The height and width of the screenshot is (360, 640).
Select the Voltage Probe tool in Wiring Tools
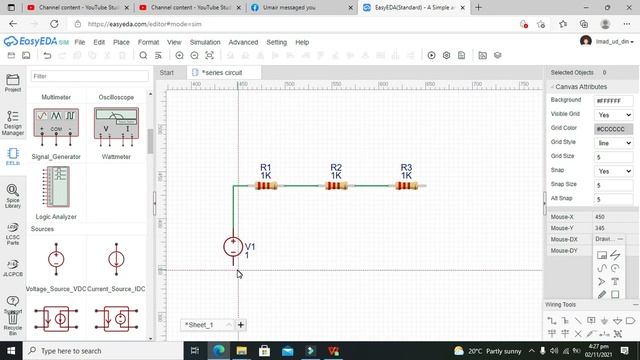coord(591,334)
